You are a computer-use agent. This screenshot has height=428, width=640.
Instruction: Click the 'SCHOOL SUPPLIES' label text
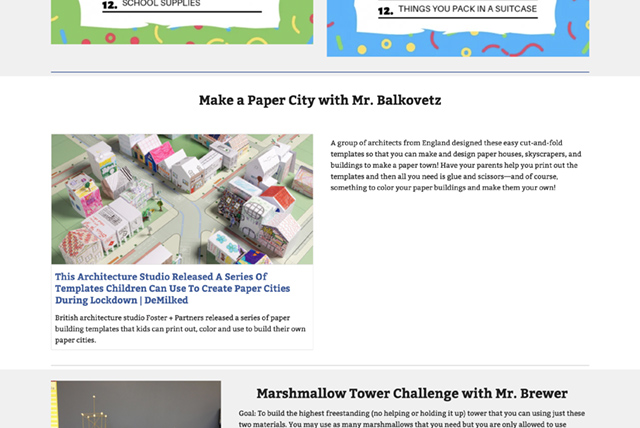(161, 4)
